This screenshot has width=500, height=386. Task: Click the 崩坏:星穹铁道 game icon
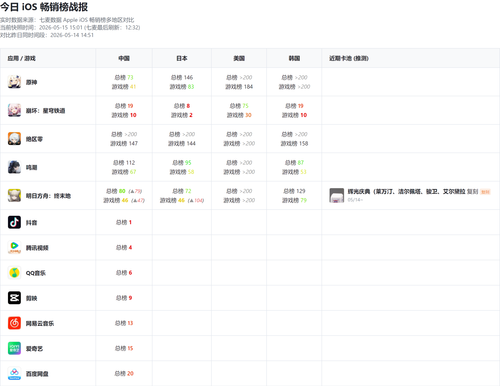[x=14, y=110]
